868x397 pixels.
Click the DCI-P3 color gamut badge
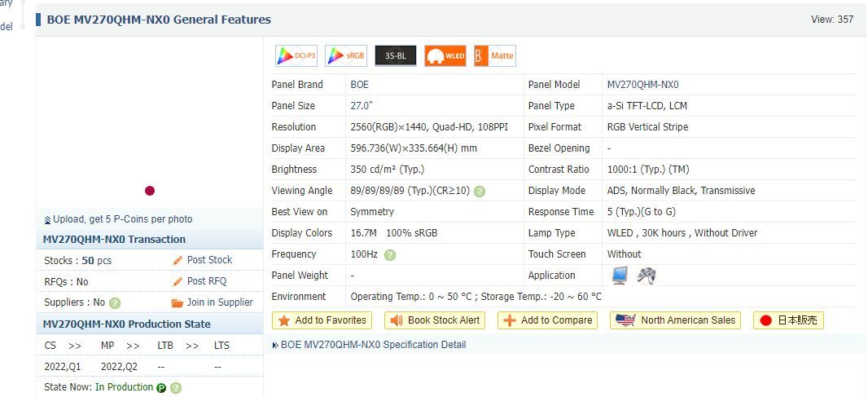[296, 56]
